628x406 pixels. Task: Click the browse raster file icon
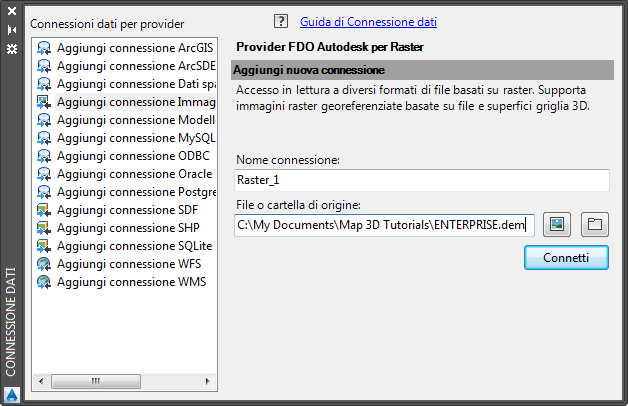(x=558, y=225)
